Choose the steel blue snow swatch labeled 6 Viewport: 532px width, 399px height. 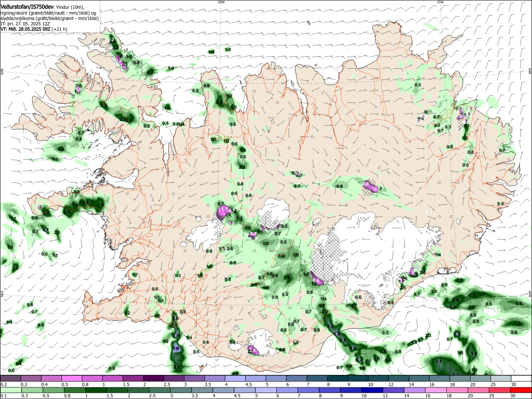296,379
